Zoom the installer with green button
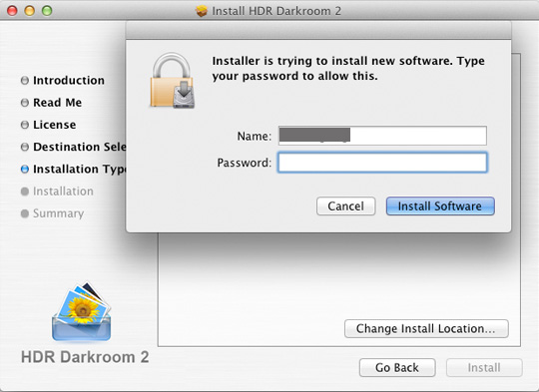539x392 pixels. point(47,11)
